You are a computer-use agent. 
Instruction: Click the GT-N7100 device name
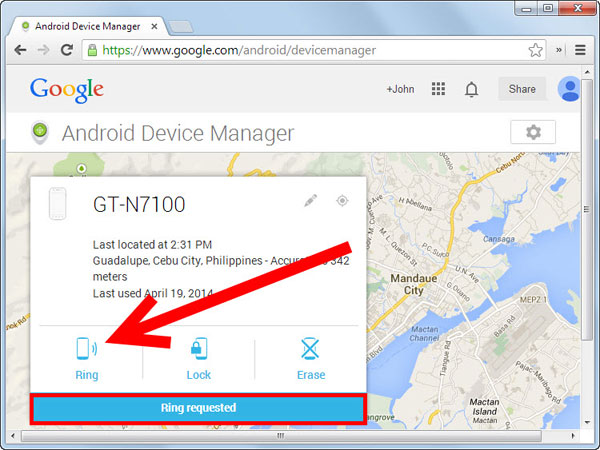coord(139,204)
